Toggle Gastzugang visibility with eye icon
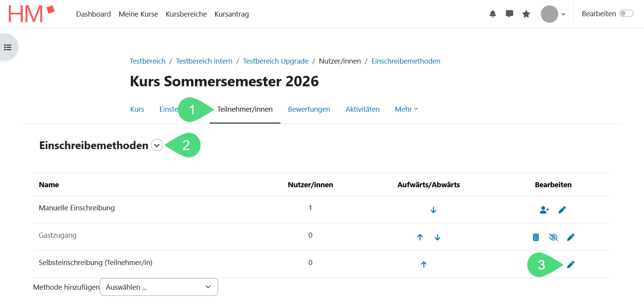Viewport: 644px width, 307px height. [x=553, y=237]
